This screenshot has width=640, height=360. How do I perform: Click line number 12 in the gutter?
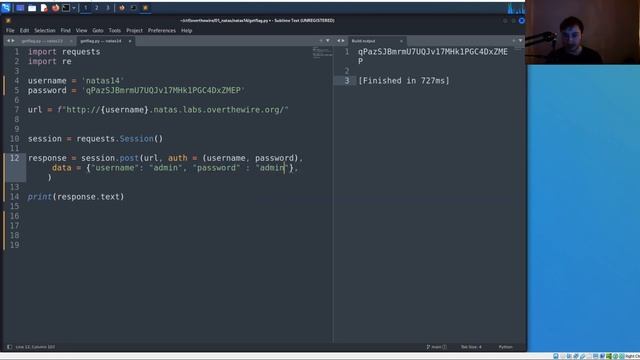click(x=14, y=158)
